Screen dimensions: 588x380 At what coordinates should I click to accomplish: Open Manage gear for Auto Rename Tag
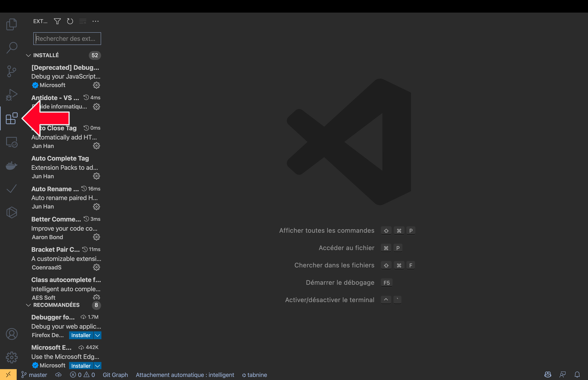96,206
